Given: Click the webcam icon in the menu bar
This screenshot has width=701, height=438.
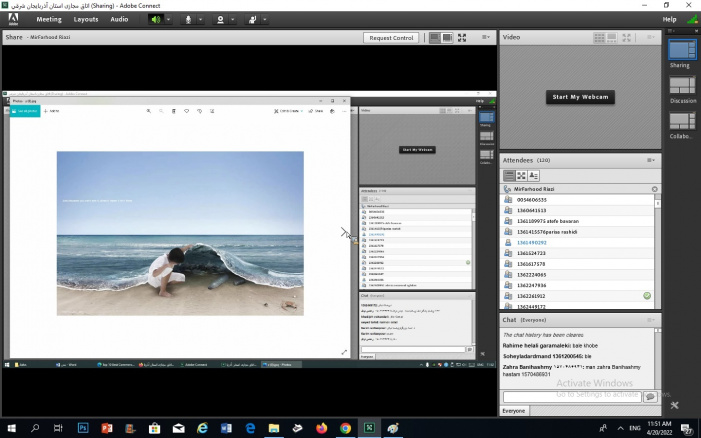Looking at the screenshot, I should tap(219, 19).
